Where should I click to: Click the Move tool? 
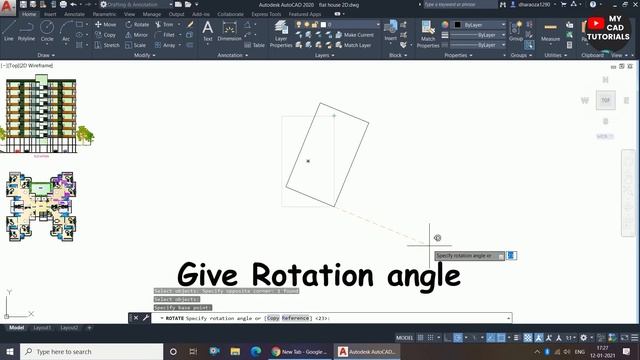click(x=105, y=24)
